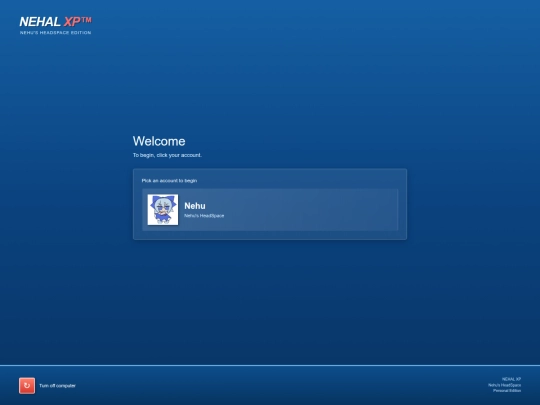Click the "Nehu's HeadSpace" subtitle under Nehu
The image size is (540, 405).
(204, 216)
